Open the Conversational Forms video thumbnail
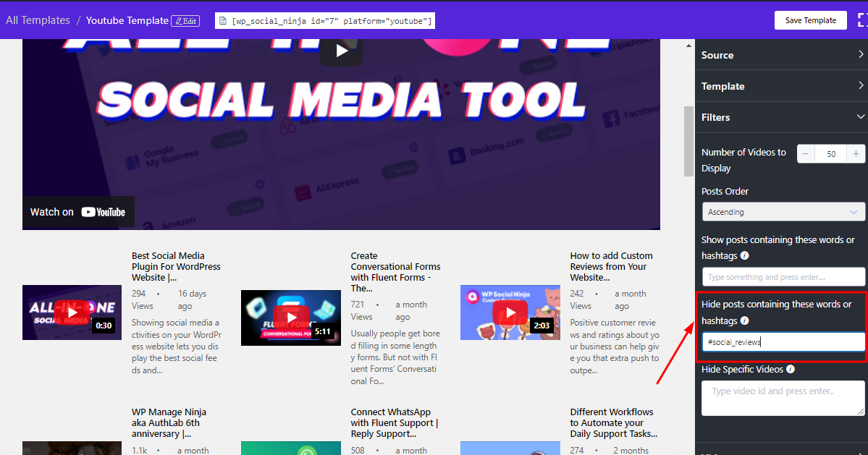868x455 pixels. tap(291, 318)
